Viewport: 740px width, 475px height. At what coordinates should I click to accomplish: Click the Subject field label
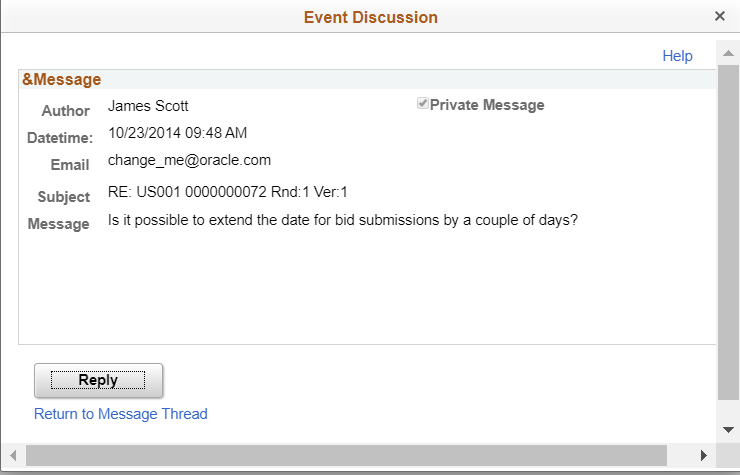64,196
